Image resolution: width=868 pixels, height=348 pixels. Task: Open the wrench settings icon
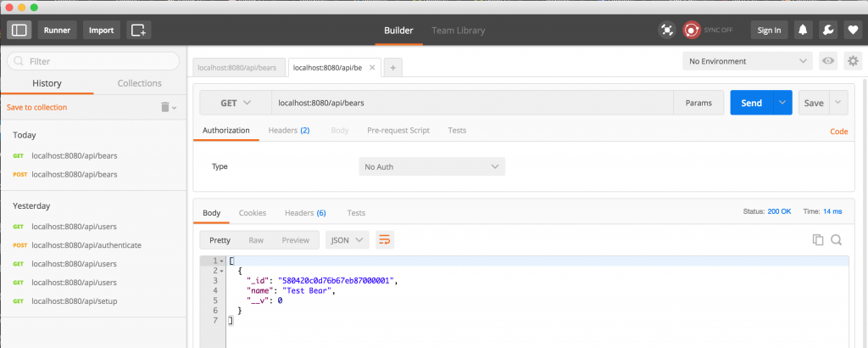click(x=828, y=30)
